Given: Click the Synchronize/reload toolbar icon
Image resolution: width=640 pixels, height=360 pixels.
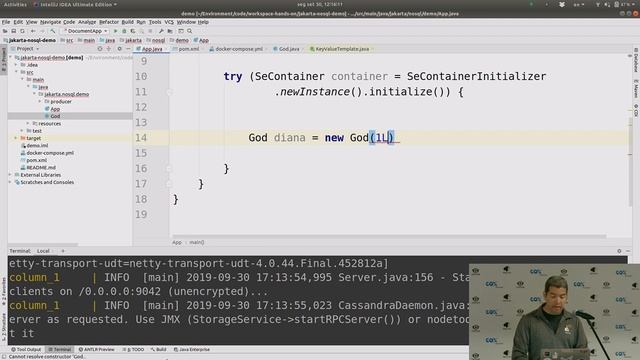Looking at the screenshot, I should pos(22,31).
